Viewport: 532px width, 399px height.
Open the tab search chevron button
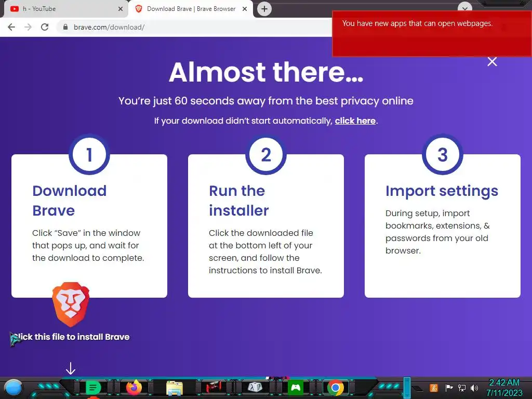465,7
